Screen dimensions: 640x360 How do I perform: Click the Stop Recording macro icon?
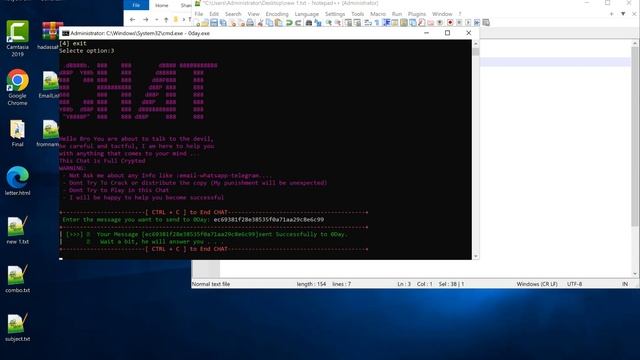tap(459, 23)
